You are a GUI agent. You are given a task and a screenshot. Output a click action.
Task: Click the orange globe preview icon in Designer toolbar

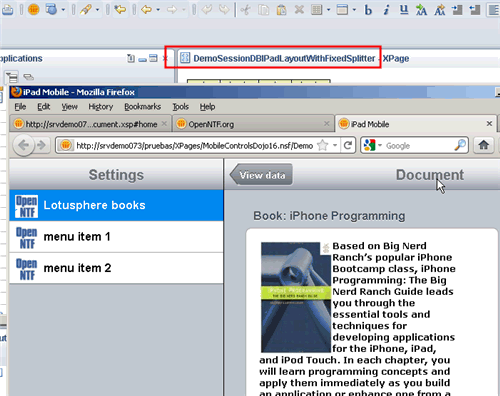coord(33,9)
